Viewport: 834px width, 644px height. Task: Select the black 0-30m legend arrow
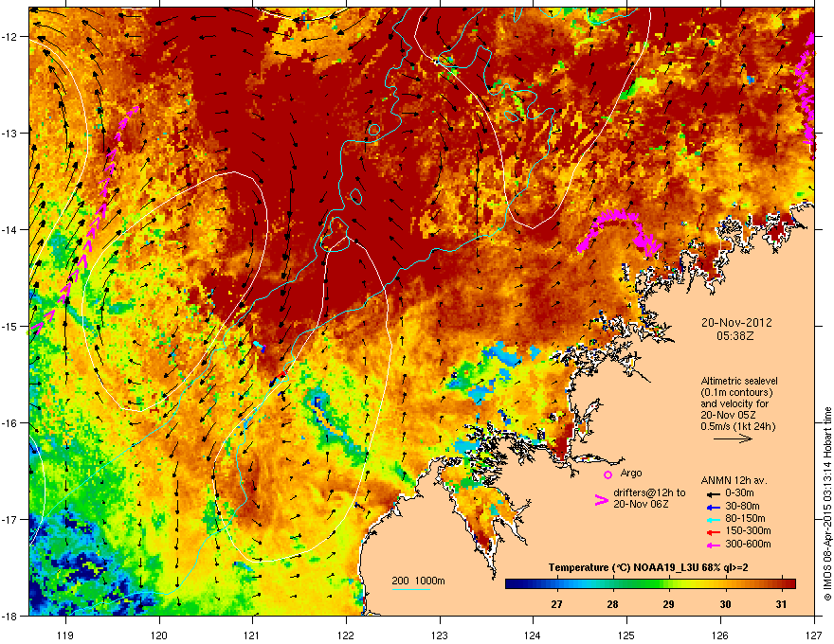pyautogui.click(x=714, y=494)
